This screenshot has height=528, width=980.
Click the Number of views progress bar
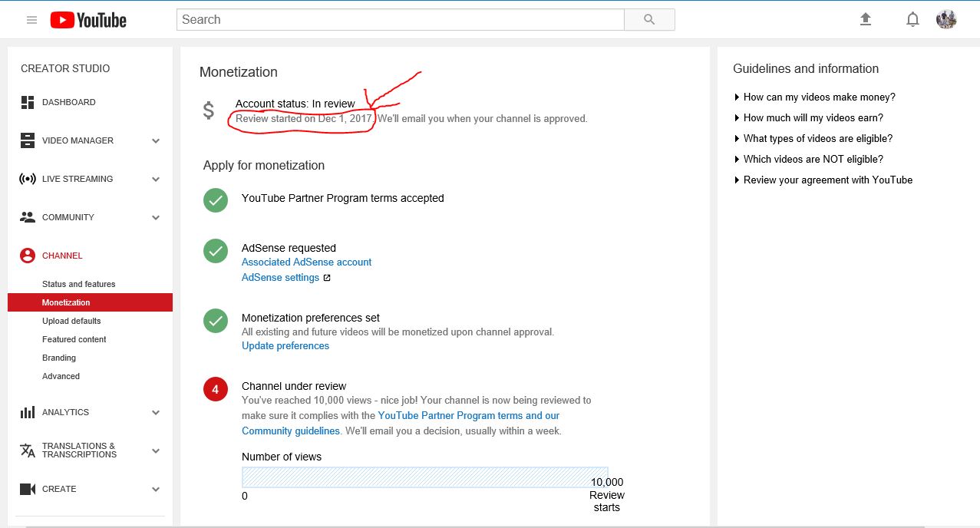pyautogui.click(x=425, y=477)
